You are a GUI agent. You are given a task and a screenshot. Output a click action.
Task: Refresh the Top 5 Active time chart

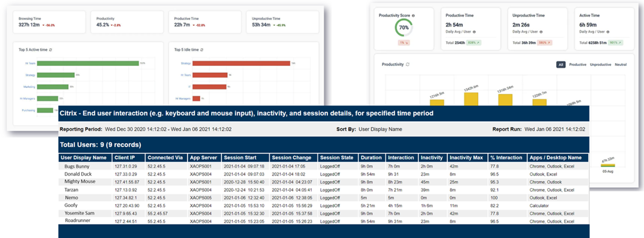coord(50,50)
